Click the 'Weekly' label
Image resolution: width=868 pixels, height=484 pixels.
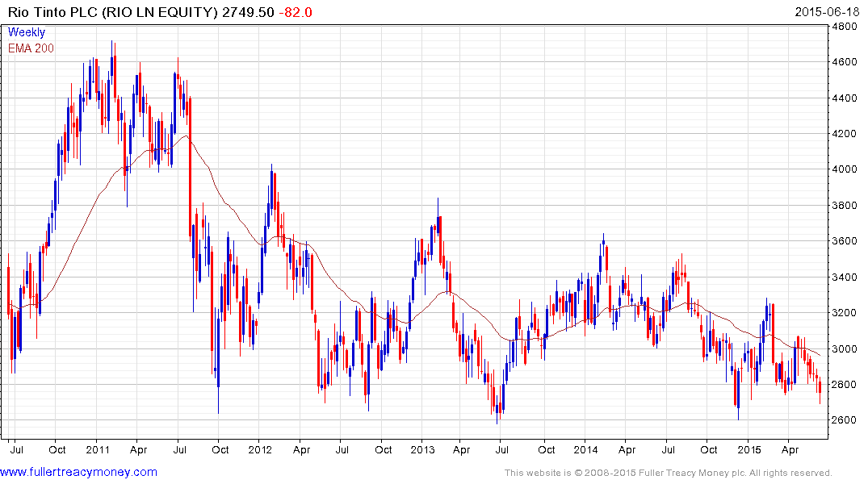[x=27, y=32]
